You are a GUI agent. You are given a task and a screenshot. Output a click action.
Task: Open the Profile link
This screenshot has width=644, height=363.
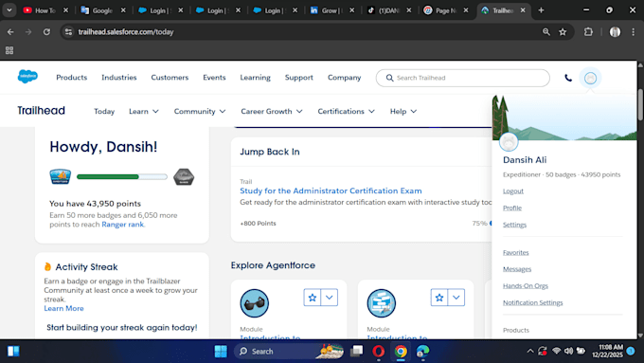click(512, 208)
